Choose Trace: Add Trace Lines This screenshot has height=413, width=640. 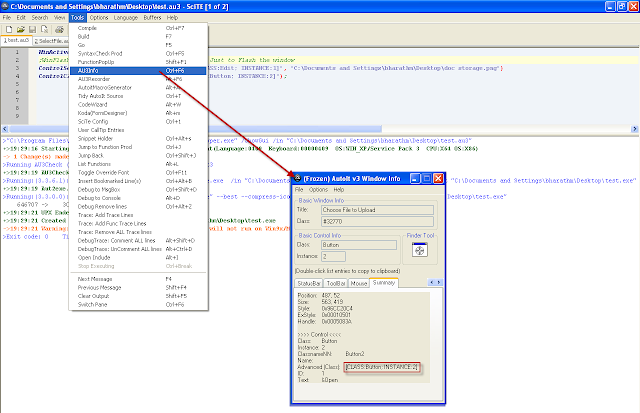[138, 215]
